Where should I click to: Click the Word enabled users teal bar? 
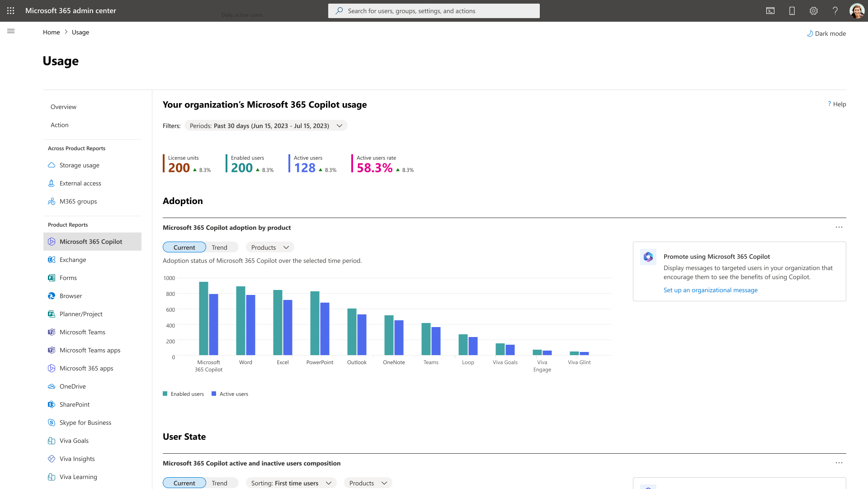pyautogui.click(x=241, y=321)
